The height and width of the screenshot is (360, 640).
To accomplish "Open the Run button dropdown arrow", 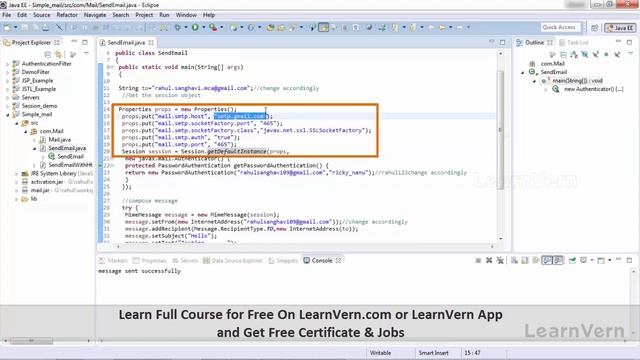I will [x=203, y=27].
